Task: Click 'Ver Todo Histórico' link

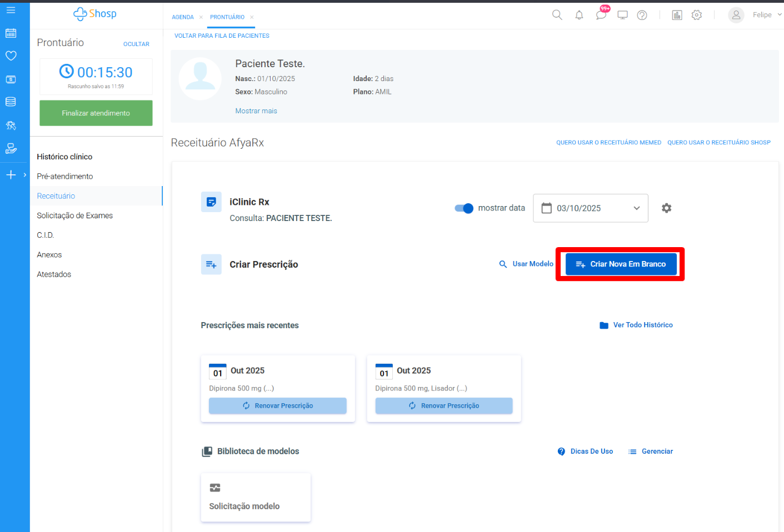Action: [636, 325]
